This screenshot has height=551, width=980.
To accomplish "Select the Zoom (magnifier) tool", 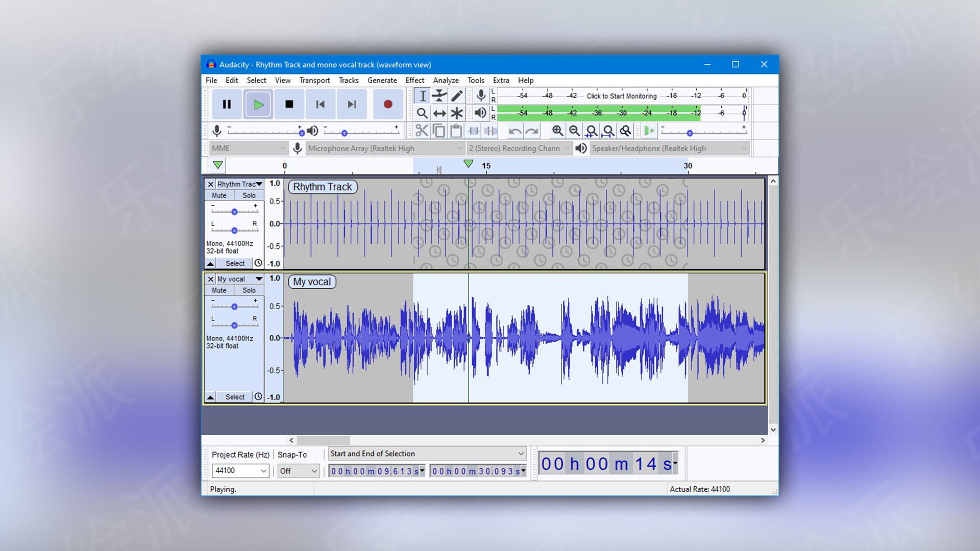I will (422, 113).
